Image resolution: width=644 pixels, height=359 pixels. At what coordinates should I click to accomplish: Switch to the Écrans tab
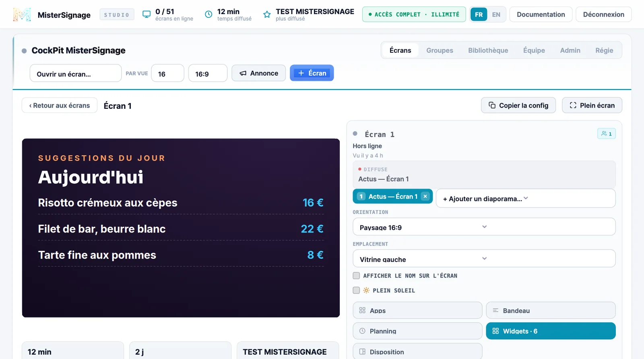pyautogui.click(x=400, y=50)
